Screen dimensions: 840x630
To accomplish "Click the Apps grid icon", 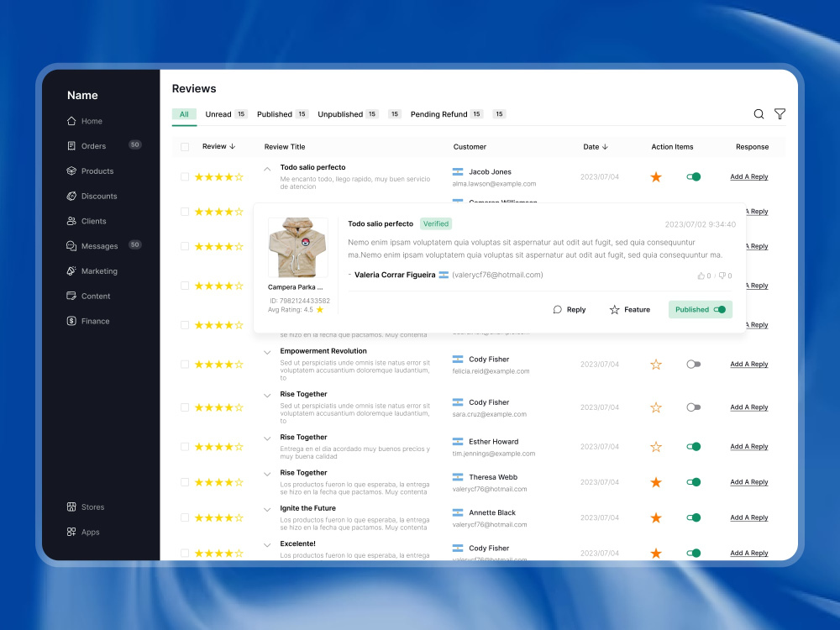I will [71, 532].
